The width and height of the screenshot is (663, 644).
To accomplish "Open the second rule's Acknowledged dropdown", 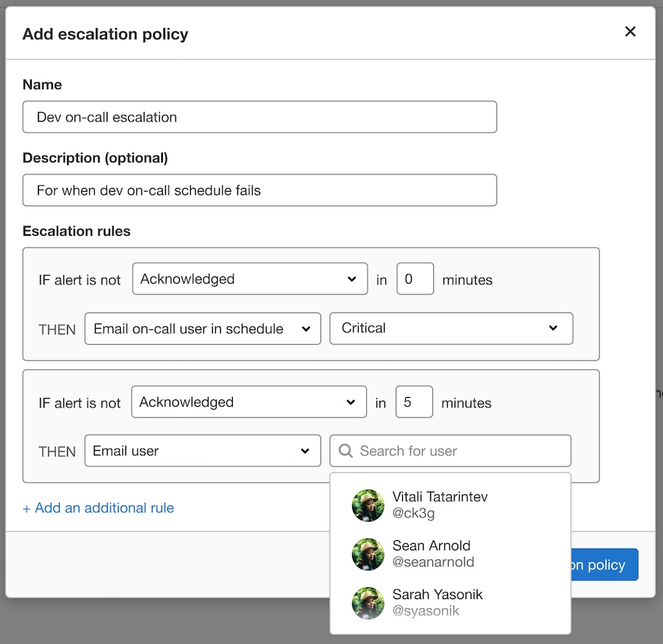I will pos(249,402).
